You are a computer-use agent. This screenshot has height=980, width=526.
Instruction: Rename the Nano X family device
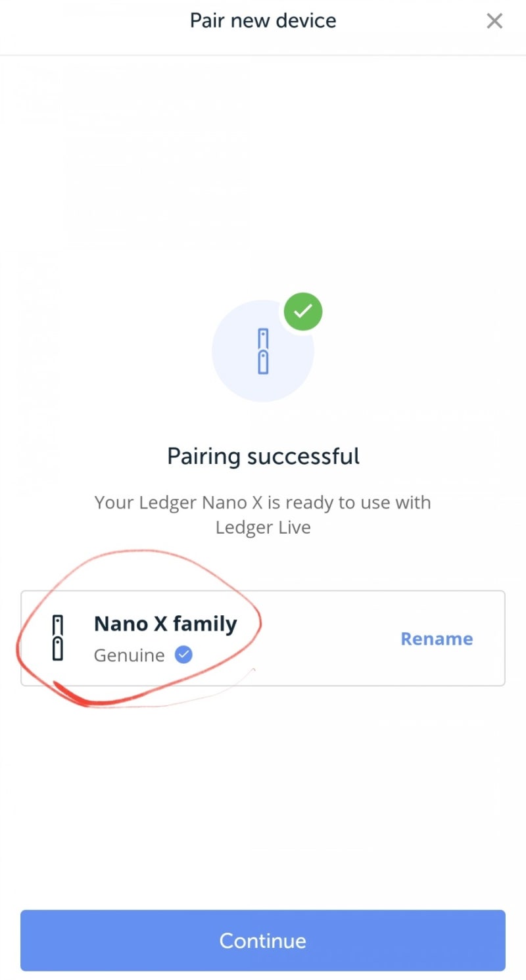click(437, 639)
